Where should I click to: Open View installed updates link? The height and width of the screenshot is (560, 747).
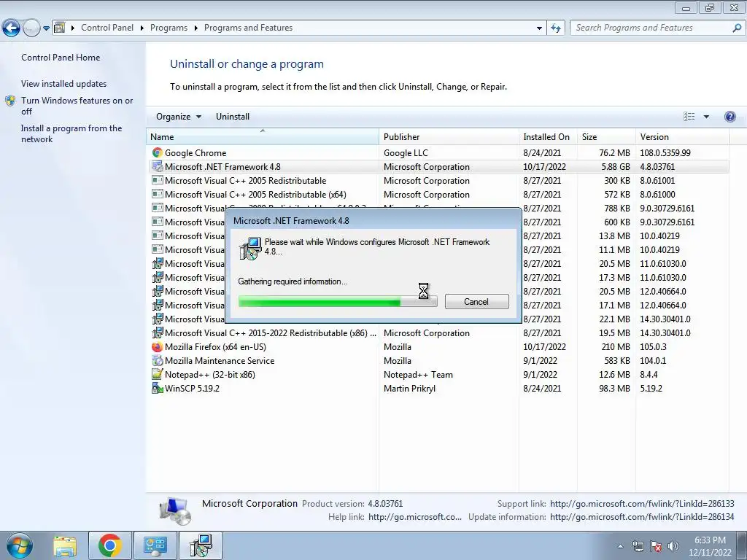[64, 83]
